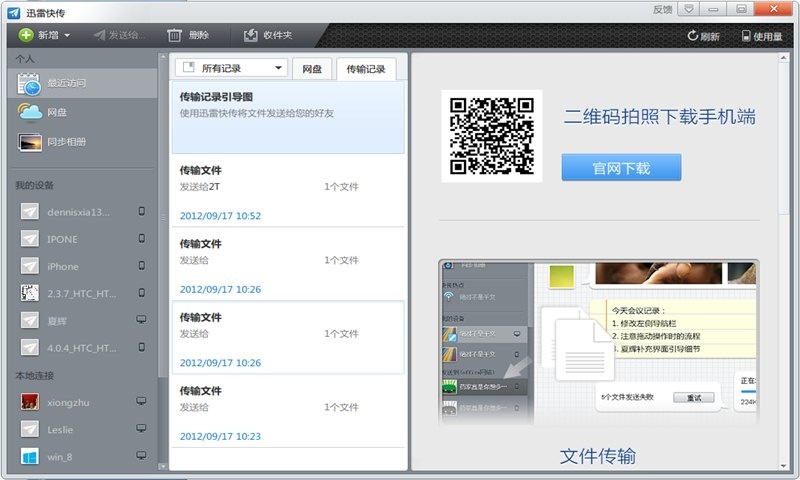
Task: Click phone indicator beside 2.3.7_HTC_HT
Action: pos(142,292)
